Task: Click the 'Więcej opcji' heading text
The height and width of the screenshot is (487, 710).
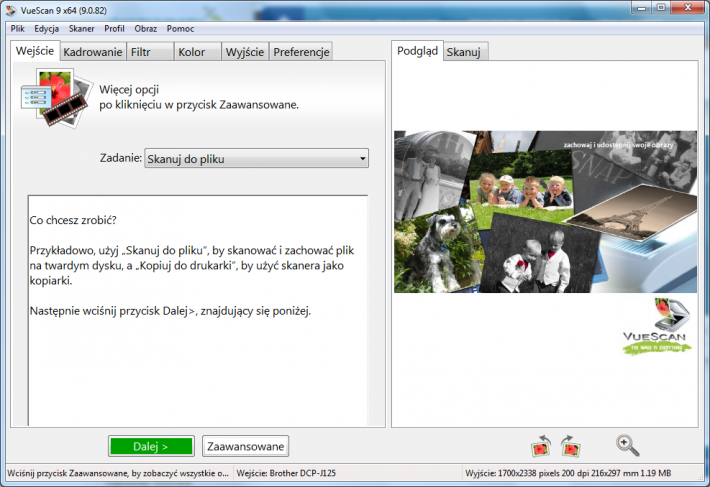Action: pos(129,90)
